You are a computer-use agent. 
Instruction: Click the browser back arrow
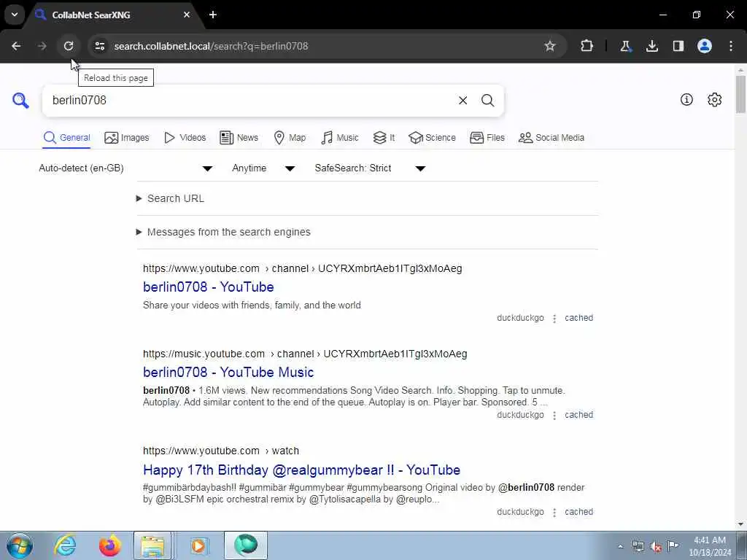(x=16, y=46)
